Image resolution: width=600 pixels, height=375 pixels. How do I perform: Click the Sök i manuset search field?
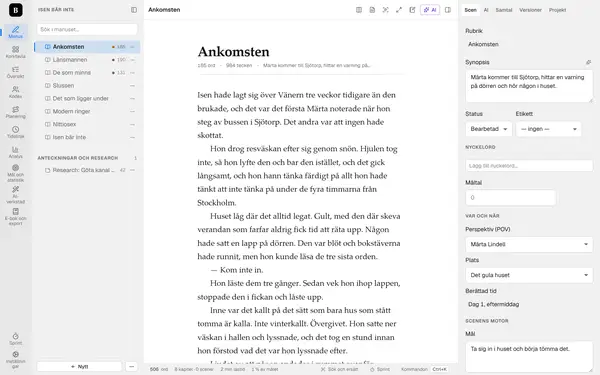(87, 29)
